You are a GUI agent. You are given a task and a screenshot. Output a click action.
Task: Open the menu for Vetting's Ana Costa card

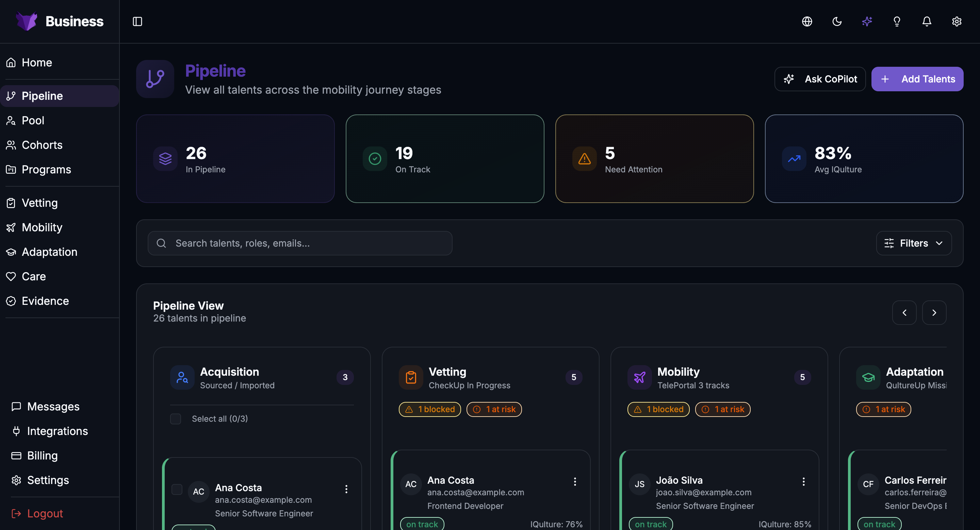tap(575, 482)
